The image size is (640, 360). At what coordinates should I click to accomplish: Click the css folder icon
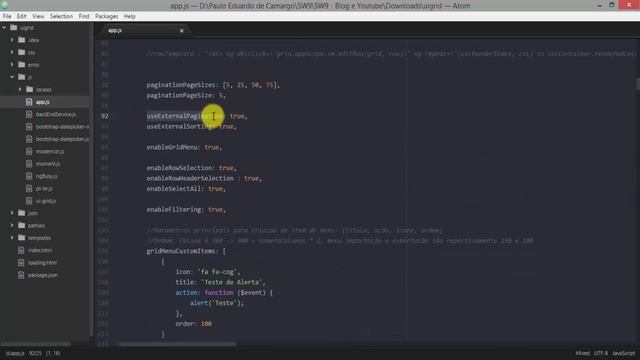pos(22,52)
